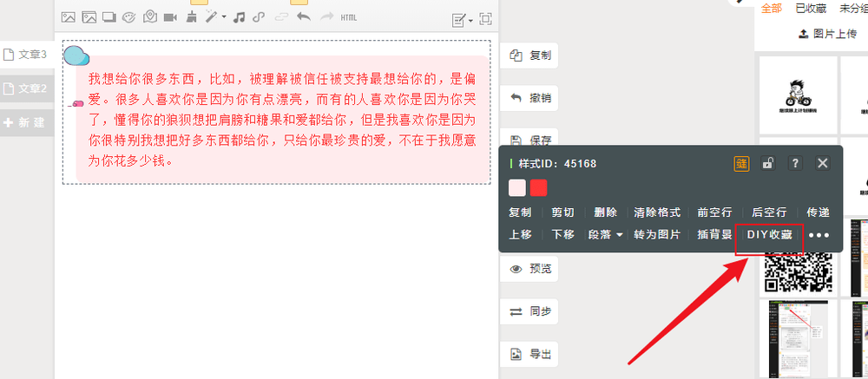Click the 同步 side button

point(529,311)
